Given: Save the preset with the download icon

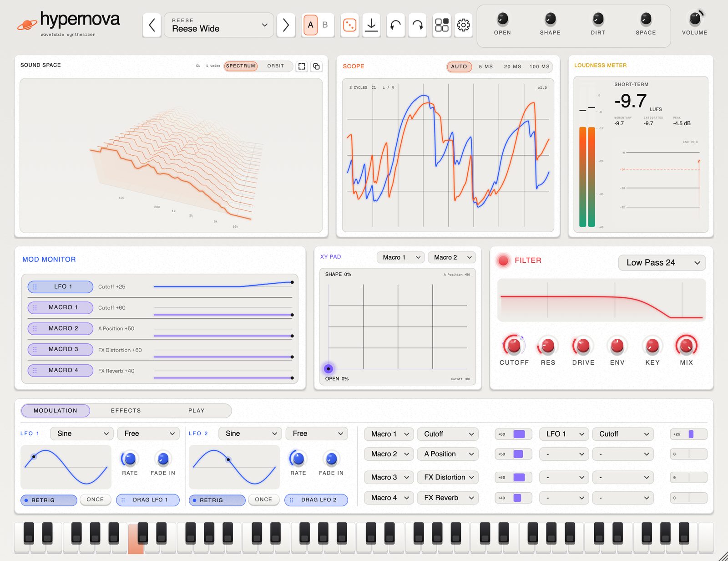Looking at the screenshot, I should tap(371, 25).
